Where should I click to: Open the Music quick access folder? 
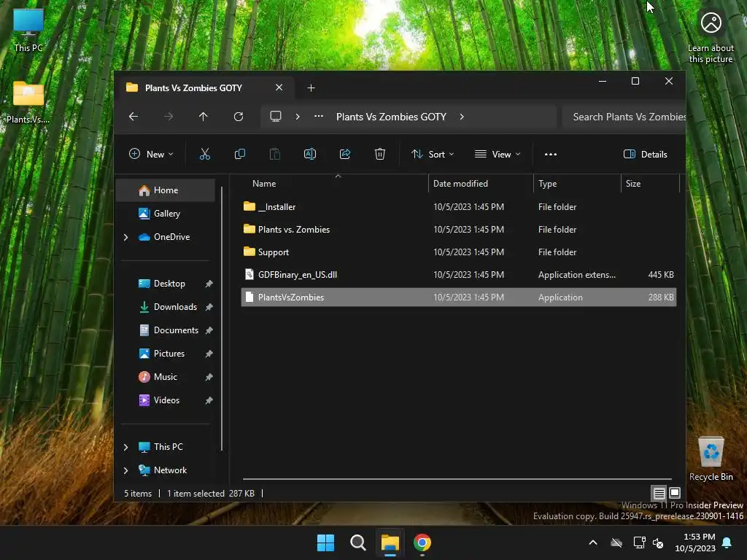(166, 377)
